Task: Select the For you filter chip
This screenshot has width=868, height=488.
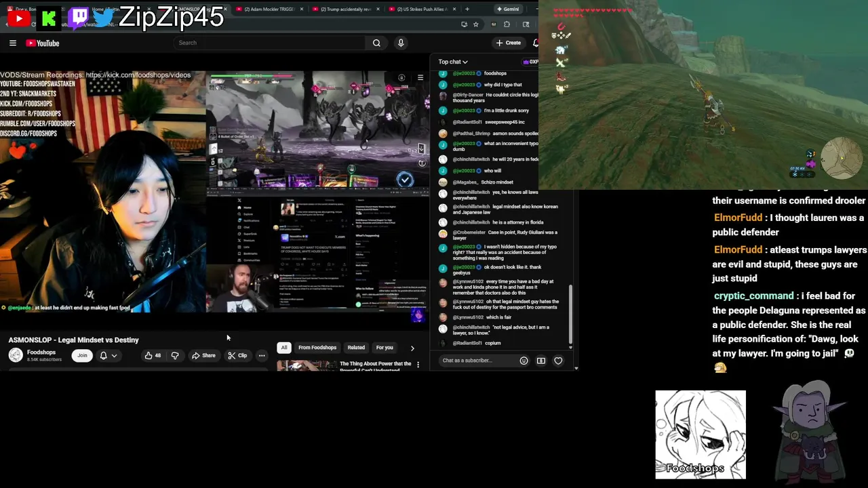Action: pos(384,348)
